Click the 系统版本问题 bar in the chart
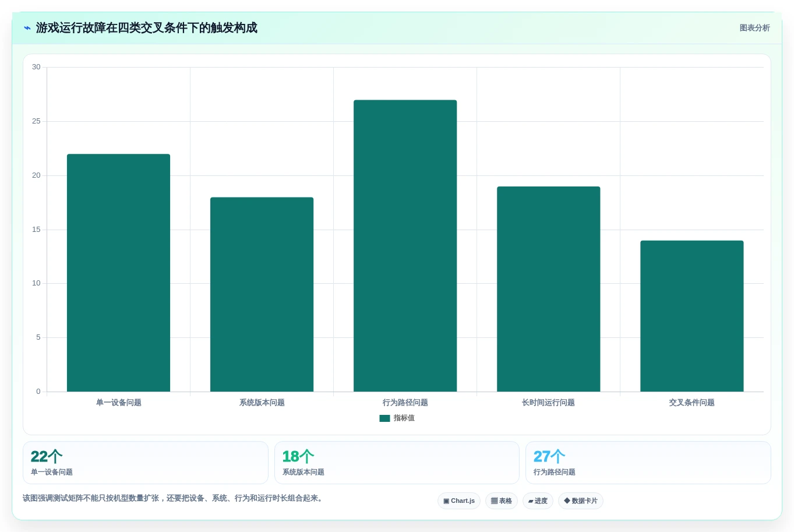794x532 pixels. 262,294
